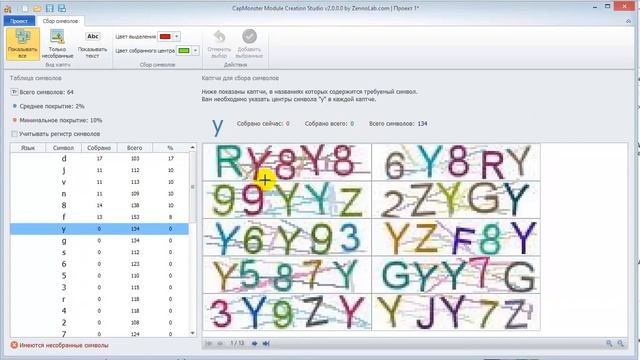
Task: Click the Имеются несобранные символы status message
Action: (x=64, y=345)
